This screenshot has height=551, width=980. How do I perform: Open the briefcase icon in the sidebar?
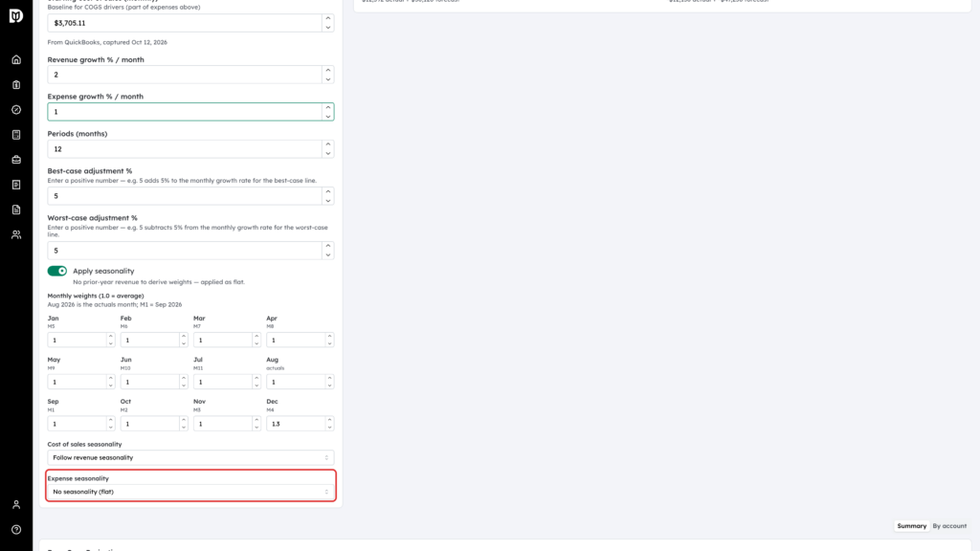point(16,160)
